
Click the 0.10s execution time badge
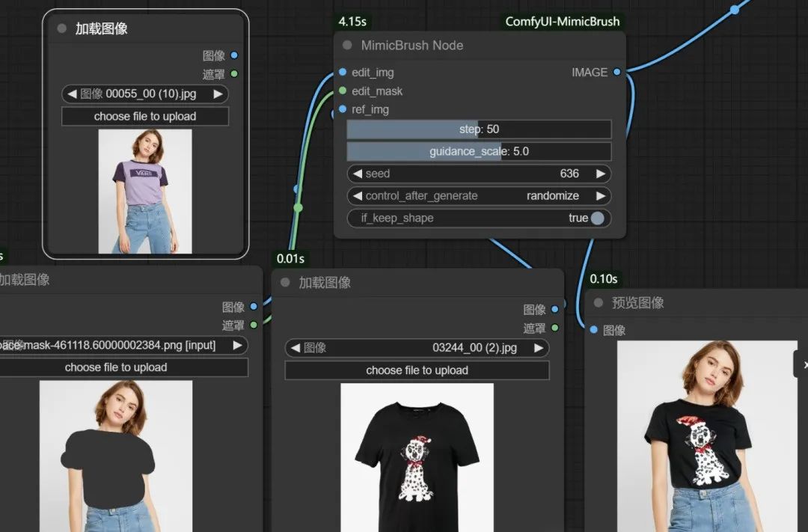click(604, 279)
